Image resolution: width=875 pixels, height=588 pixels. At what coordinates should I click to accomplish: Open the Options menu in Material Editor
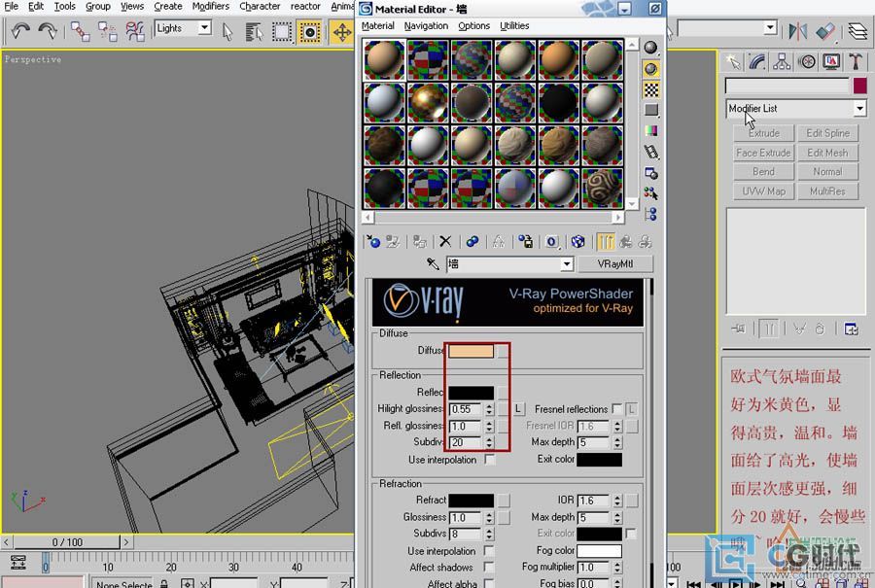pos(473,25)
